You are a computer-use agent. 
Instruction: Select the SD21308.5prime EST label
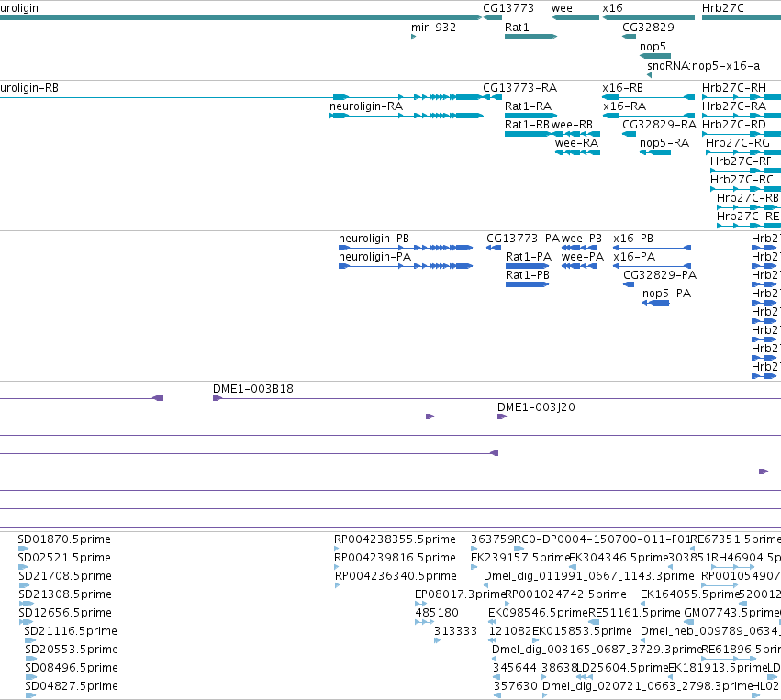click(65, 594)
